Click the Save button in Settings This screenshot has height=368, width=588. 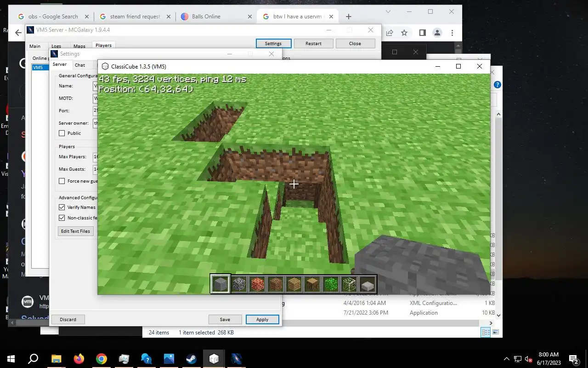(x=225, y=319)
